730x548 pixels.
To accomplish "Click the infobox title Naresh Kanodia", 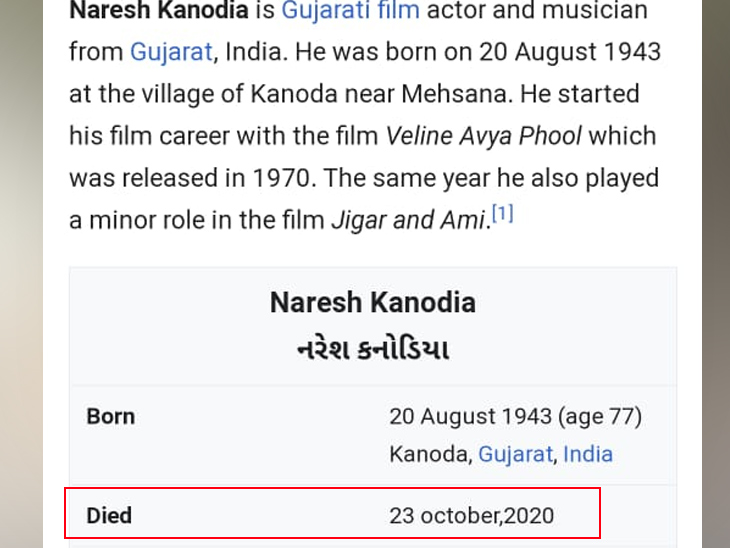I will point(372,302).
